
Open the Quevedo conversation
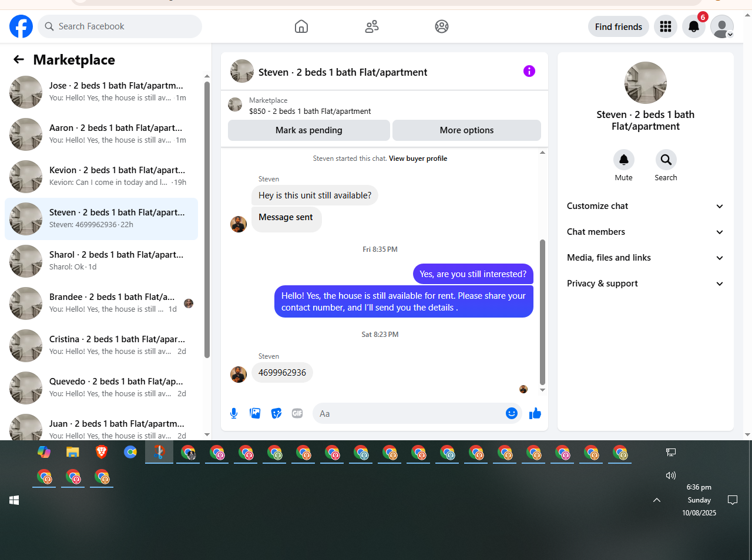click(x=101, y=388)
